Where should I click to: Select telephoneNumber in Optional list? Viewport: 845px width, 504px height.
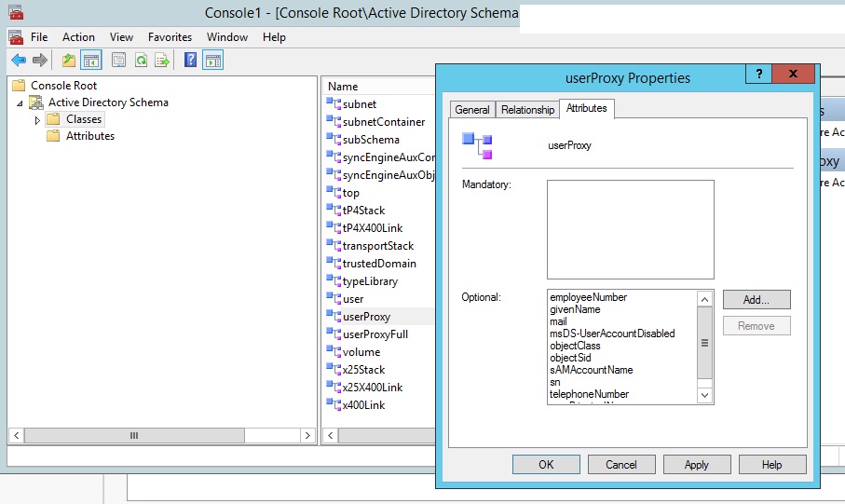pyautogui.click(x=589, y=394)
